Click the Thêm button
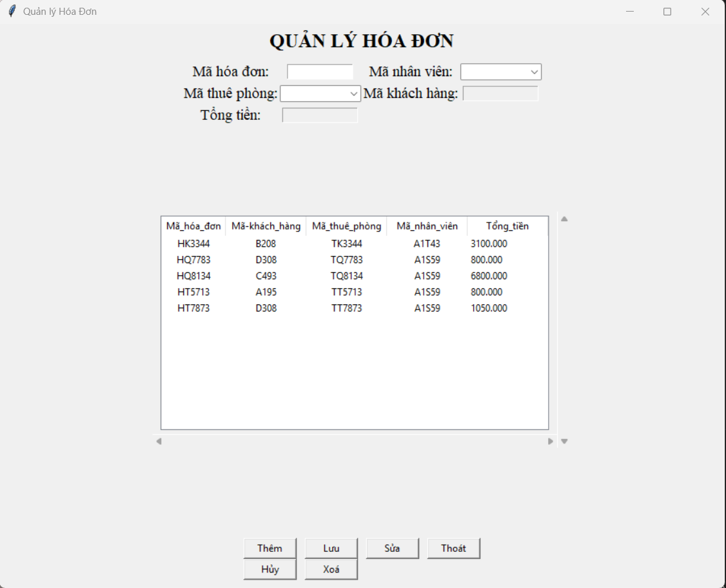The image size is (726, 588). (270, 548)
